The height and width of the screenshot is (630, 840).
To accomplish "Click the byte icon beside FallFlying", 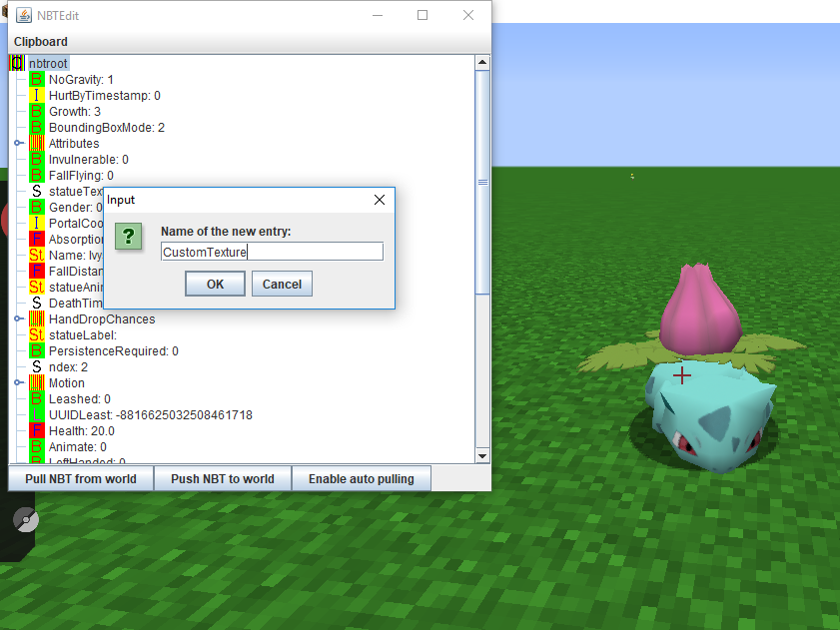I will [x=36, y=175].
